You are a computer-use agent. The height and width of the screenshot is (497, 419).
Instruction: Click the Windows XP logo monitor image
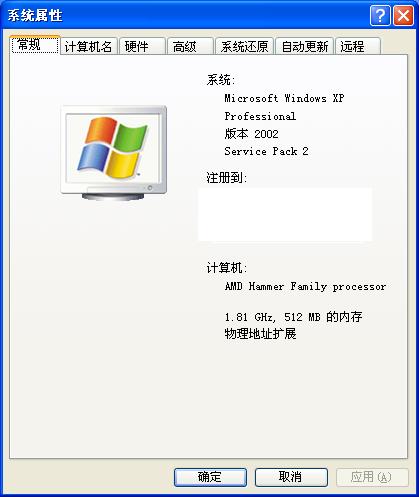tap(114, 153)
